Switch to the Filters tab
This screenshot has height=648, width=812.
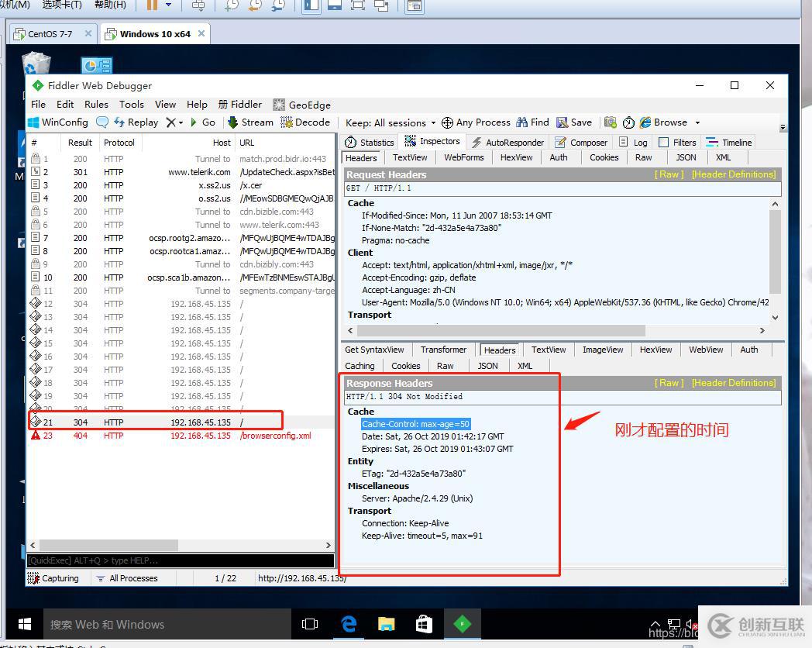pos(677,143)
